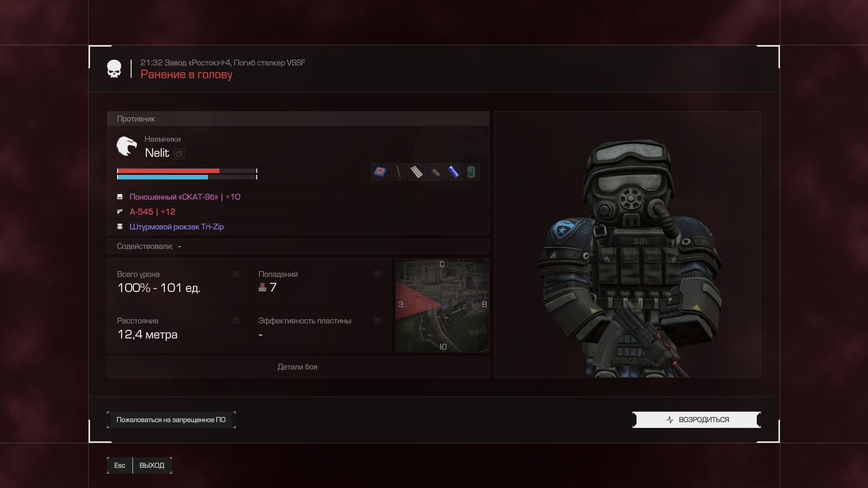Click the body hit icon next to 7
The width and height of the screenshot is (868, 488).
pyautogui.click(x=262, y=287)
